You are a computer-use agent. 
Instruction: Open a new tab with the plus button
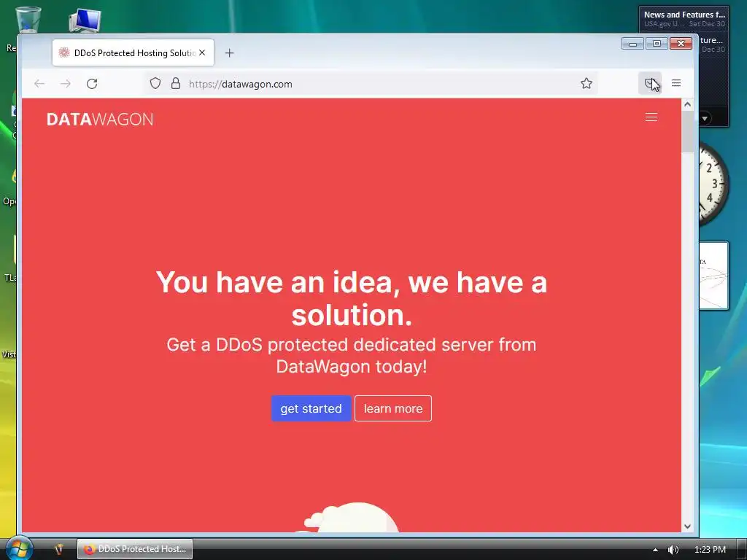coord(229,52)
